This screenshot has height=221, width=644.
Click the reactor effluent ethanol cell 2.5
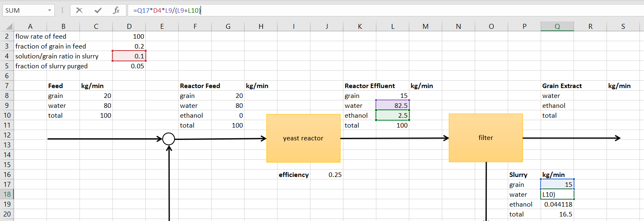(392, 116)
